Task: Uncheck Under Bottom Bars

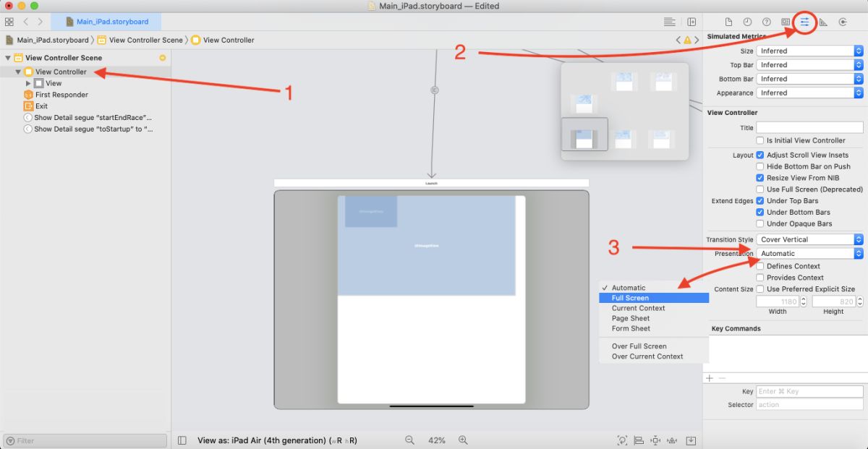Action: [x=760, y=213]
